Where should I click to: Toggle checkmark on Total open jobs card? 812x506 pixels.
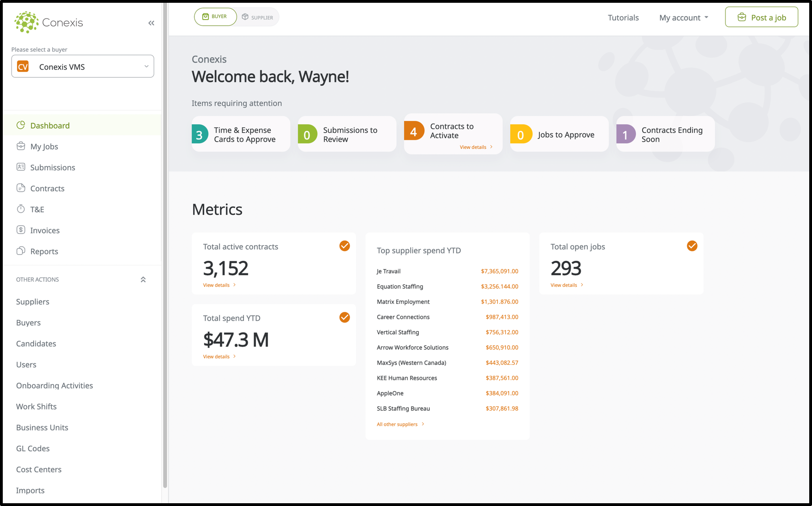pos(692,246)
